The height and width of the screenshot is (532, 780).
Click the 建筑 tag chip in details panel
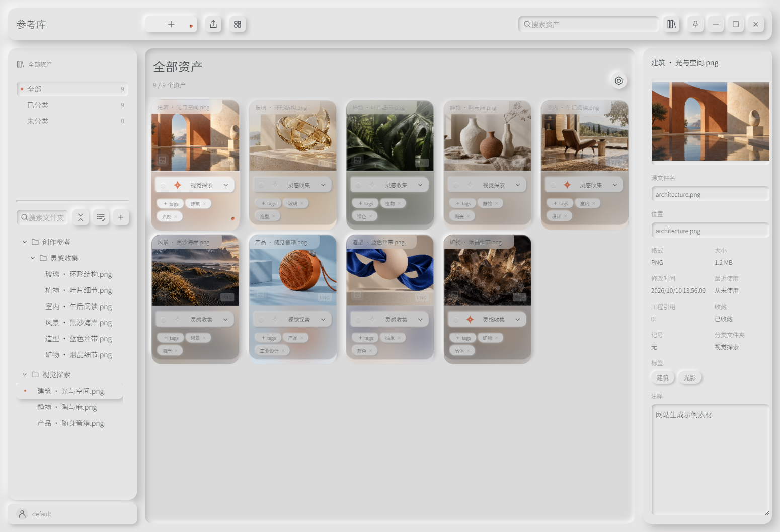pos(663,377)
